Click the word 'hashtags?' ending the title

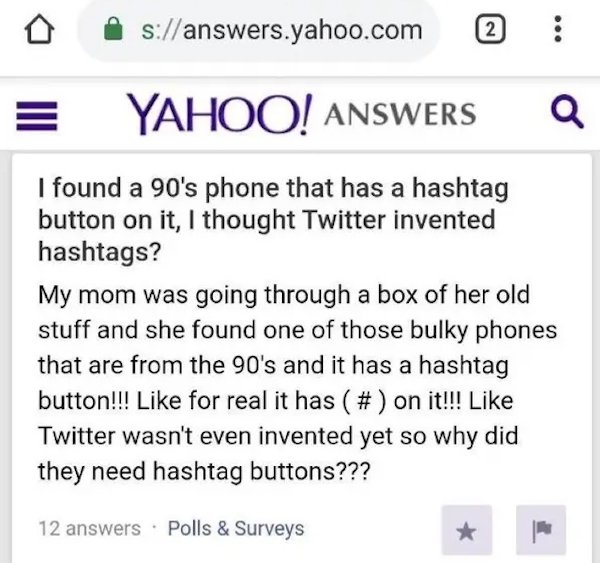pos(96,250)
